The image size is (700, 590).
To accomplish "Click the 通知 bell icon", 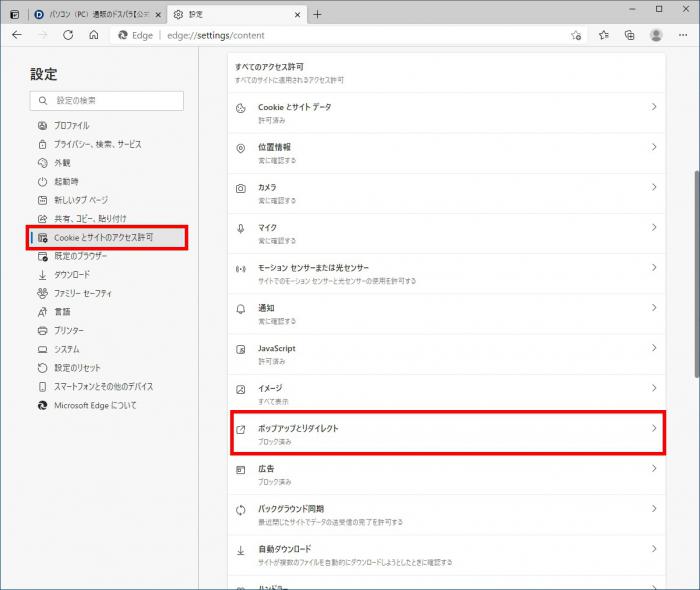I will coord(241,309).
